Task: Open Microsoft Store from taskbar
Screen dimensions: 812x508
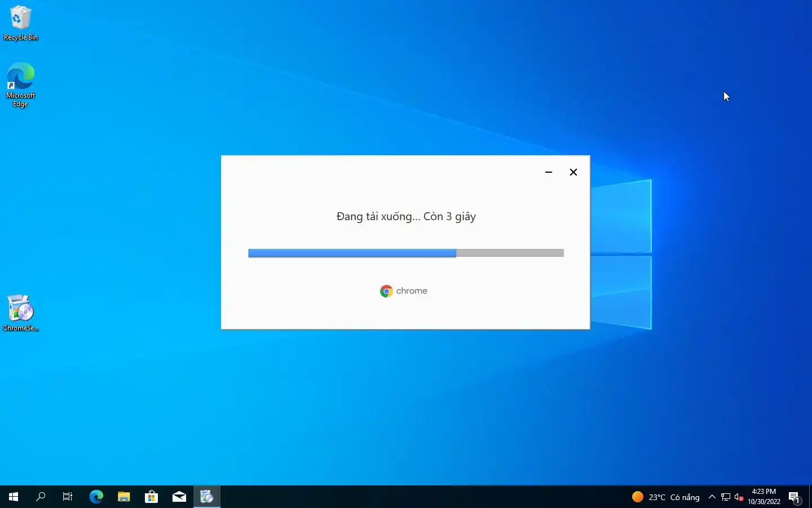Action: pos(152,497)
